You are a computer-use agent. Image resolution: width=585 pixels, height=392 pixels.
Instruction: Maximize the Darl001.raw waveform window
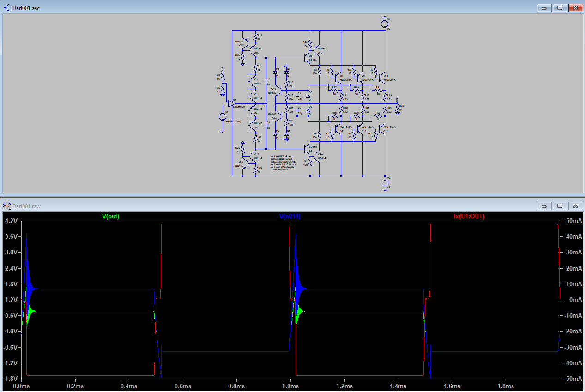tap(560, 205)
